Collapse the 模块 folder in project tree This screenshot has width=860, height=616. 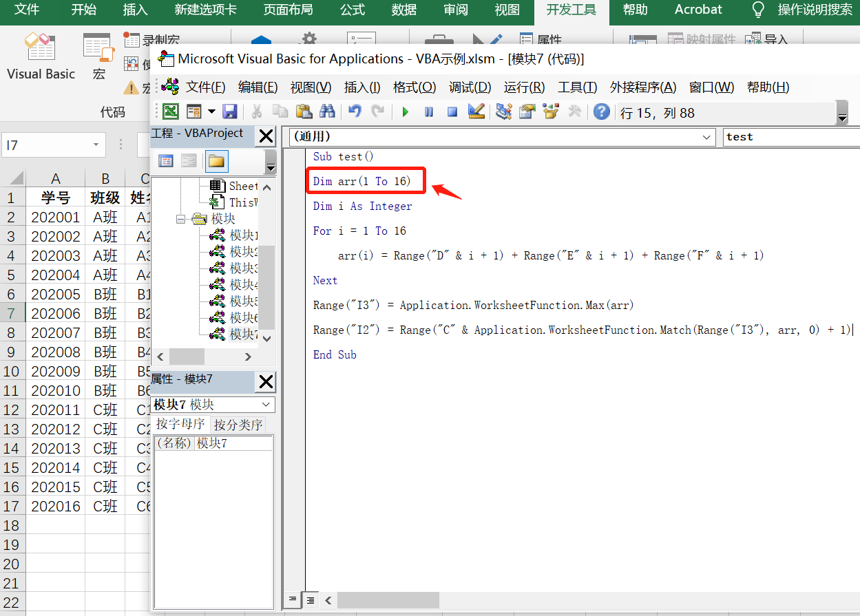coord(181,219)
